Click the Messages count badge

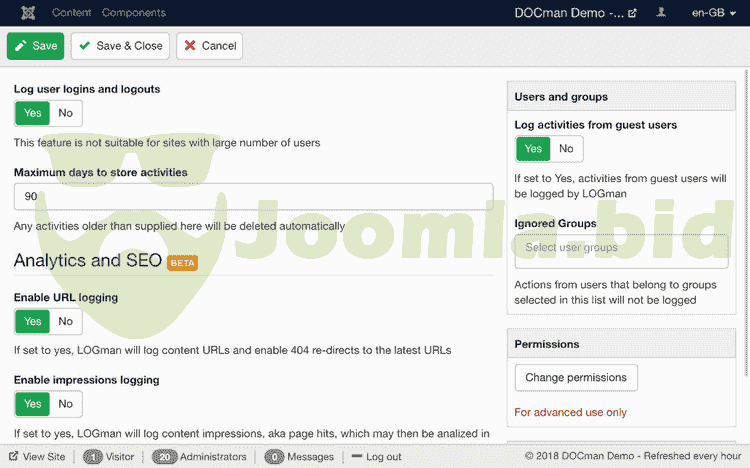[275, 457]
